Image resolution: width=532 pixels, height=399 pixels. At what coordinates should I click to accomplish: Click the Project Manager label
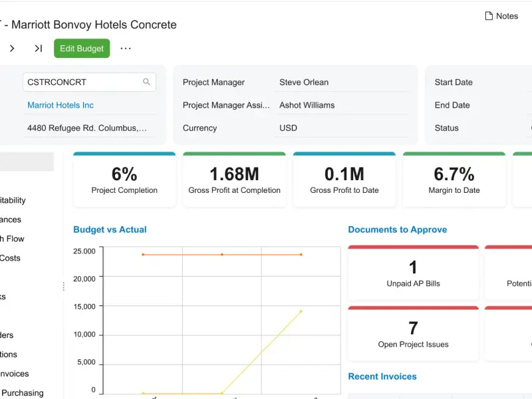(x=213, y=82)
